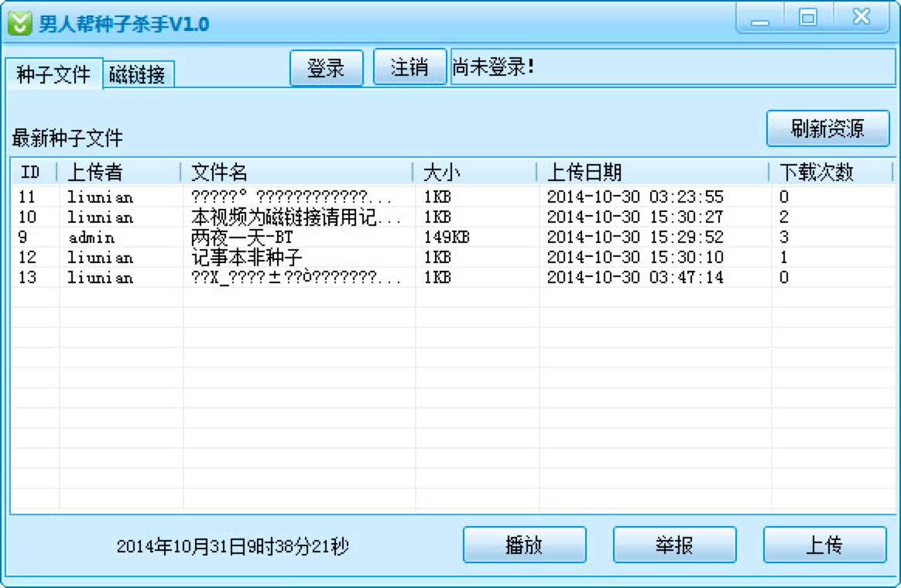
Task: Click the window title 男人帮种子杀手V1.0
Action: coord(124,24)
